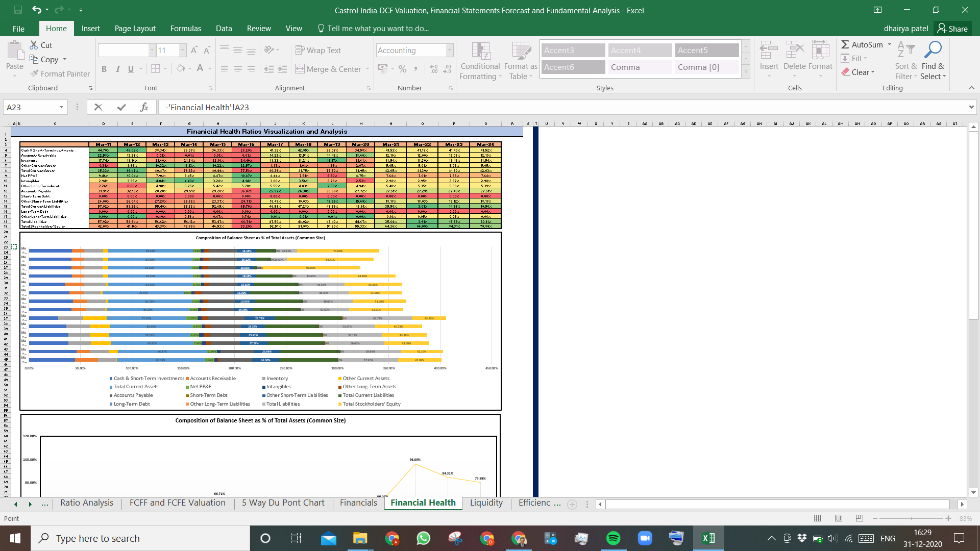980x551 pixels.
Task: Expand the formula bar
Action: (971, 107)
